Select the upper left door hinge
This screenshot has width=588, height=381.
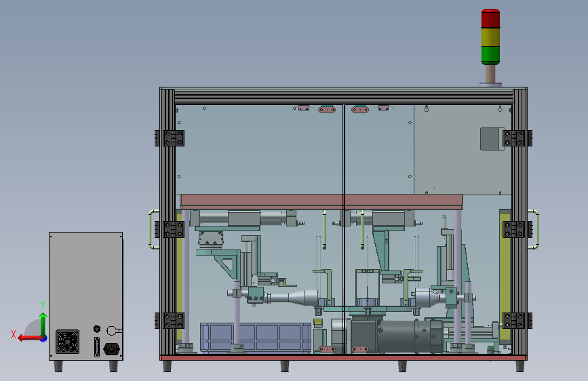point(170,138)
